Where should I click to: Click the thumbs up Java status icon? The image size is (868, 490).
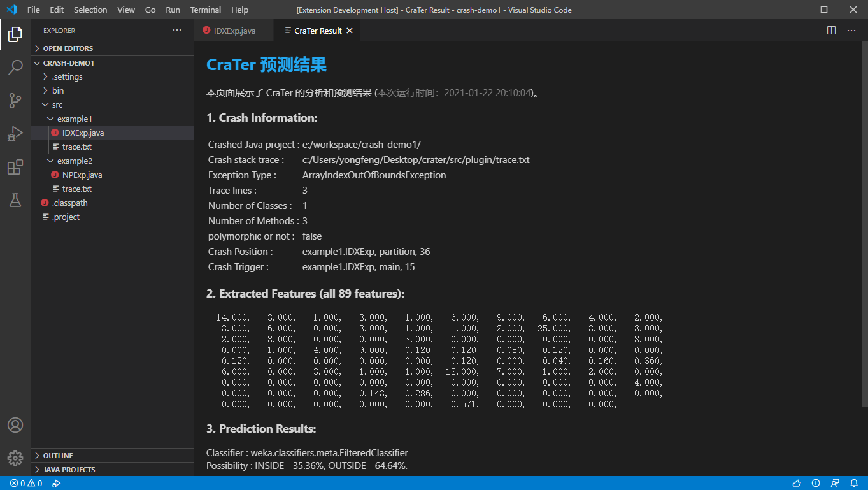pyautogui.click(x=797, y=483)
